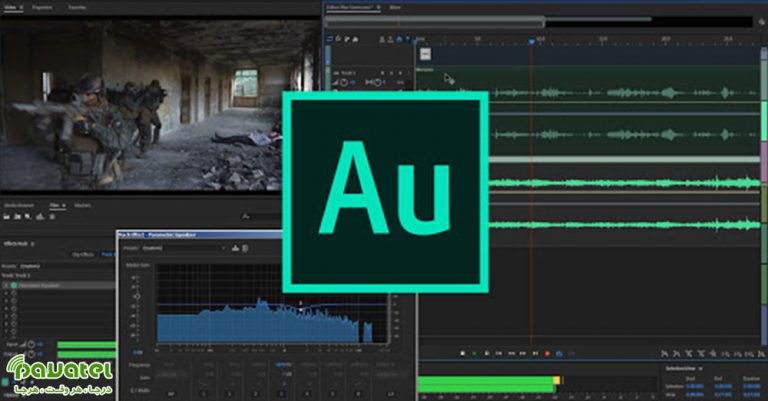Toggle power for effects rack slot 7
Viewport: 768px width, 401px height.
[14, 331]
